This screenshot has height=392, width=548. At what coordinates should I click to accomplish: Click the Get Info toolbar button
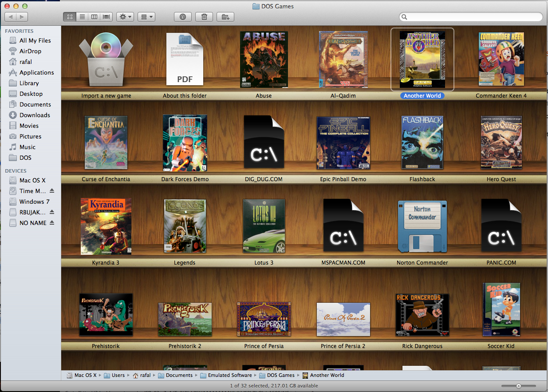click(x=183, y=17)
